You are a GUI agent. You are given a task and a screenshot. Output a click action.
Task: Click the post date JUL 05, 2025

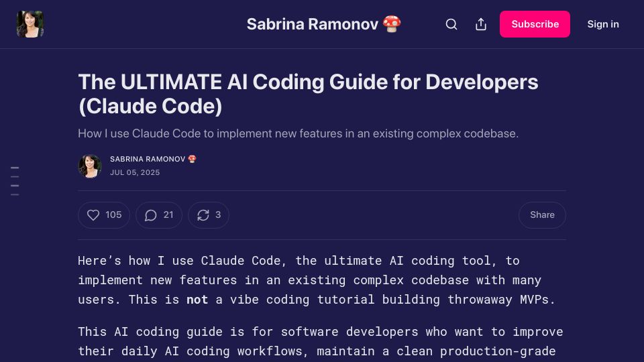135,173
